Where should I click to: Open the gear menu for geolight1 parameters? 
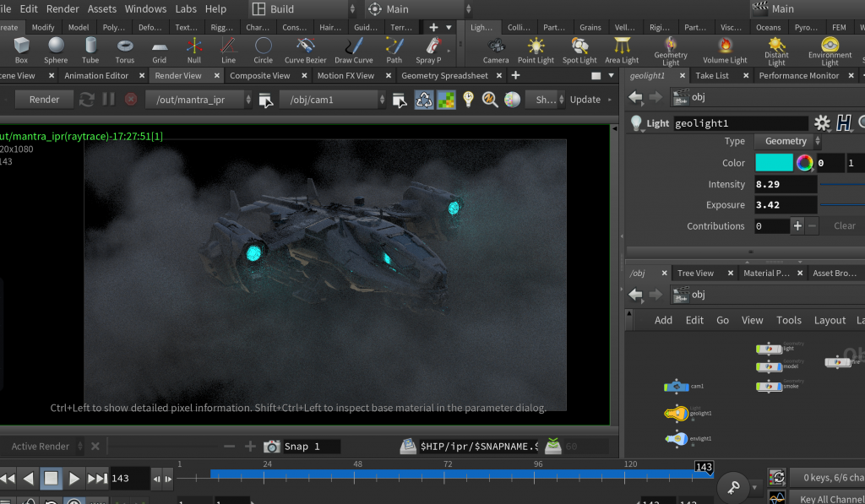point(822,123)
